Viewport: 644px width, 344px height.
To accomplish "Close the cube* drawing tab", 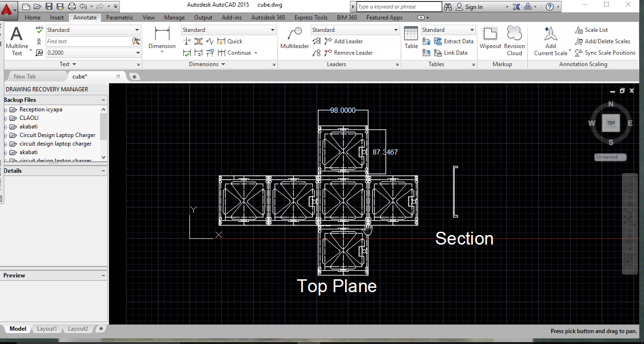I will [119, 76].
